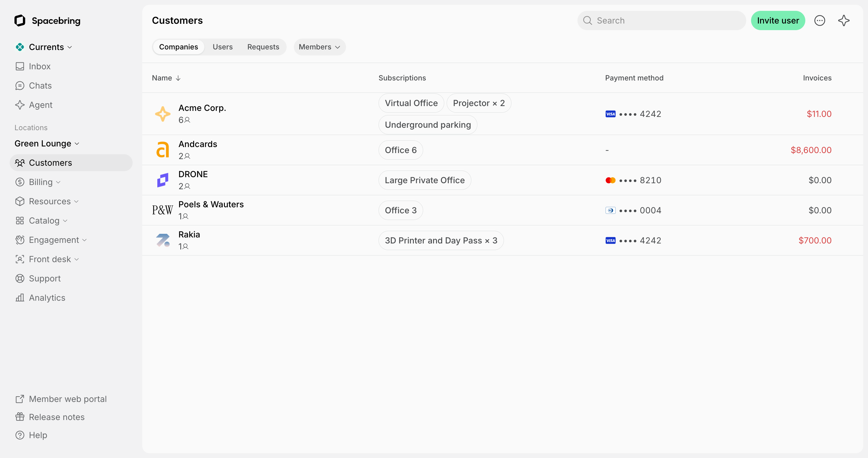The height and width of the screenshot is (458, 868).
Task: Switch to the Users tab
Action: (x=223, y=47)
